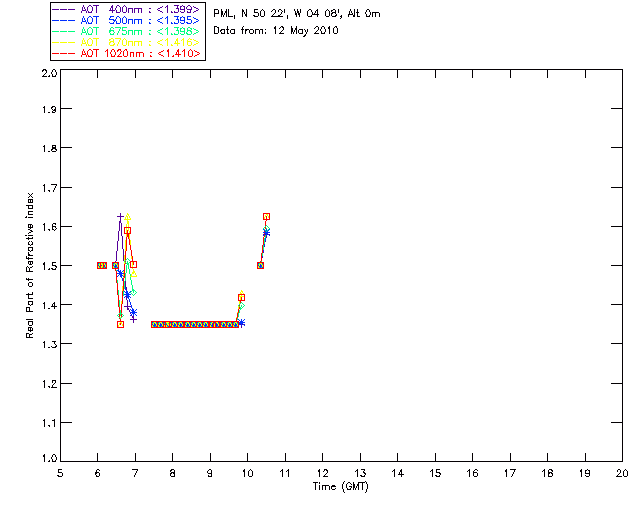Click the yellow triangle at the 870nm peak near 6.8 hours
The width and height of the screenshot is (640, 512).
tap(128, 217)
